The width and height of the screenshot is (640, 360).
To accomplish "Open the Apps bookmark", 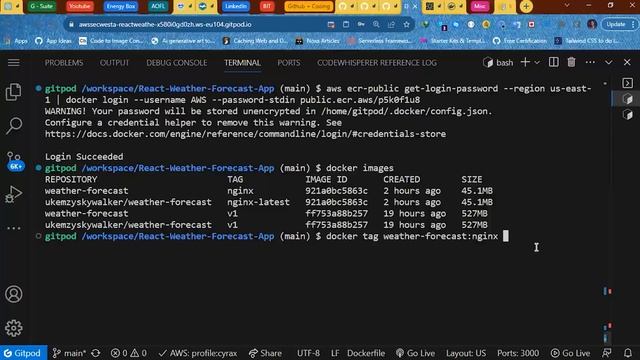I will pos(16,41).
